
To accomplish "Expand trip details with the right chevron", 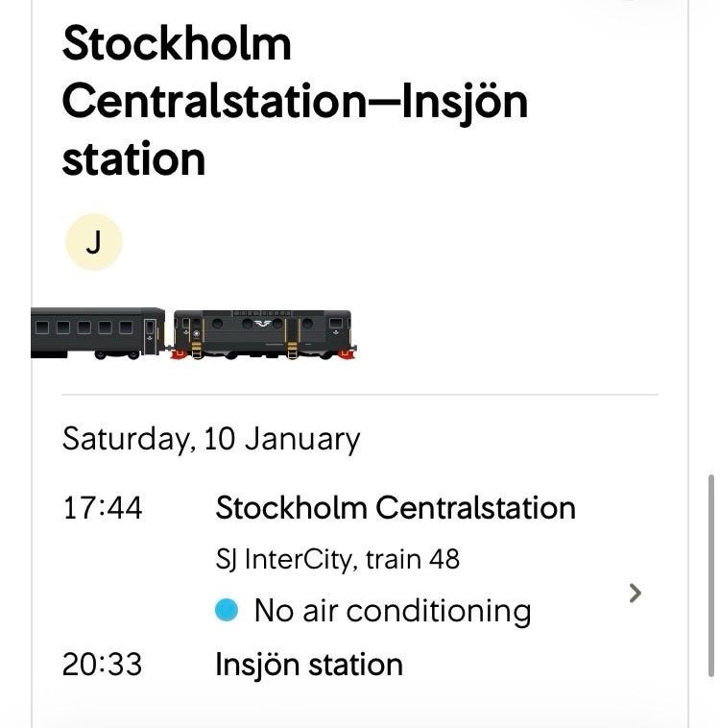I will click(635, 593).
